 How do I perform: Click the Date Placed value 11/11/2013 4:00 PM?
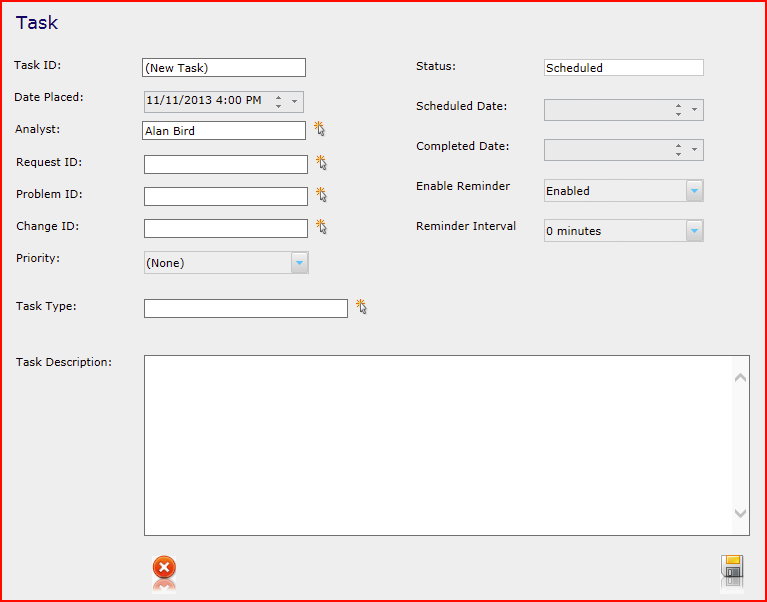(x=203, y=100)
